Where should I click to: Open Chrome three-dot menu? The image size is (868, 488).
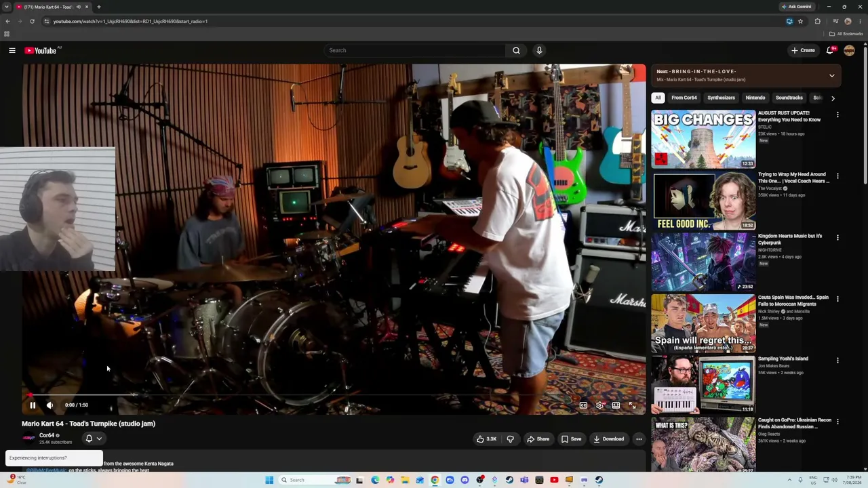[859, 21]
